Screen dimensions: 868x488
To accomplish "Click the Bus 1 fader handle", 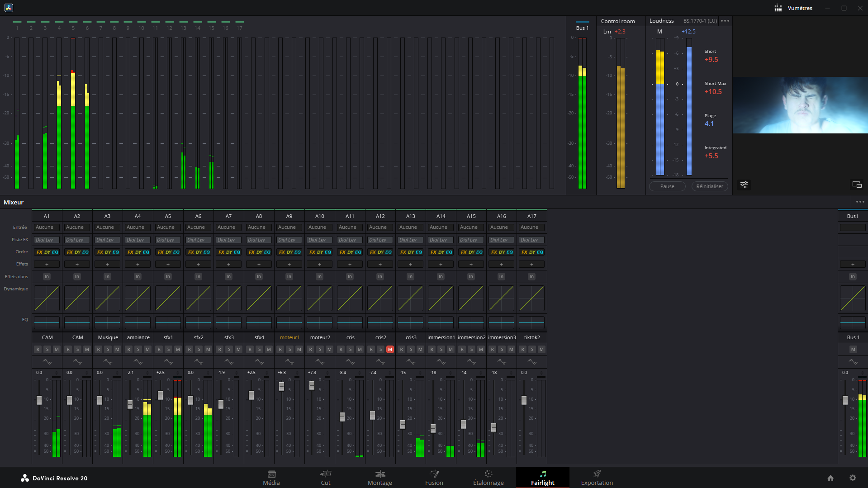I will pyautogui.click(x=844, y=400).
